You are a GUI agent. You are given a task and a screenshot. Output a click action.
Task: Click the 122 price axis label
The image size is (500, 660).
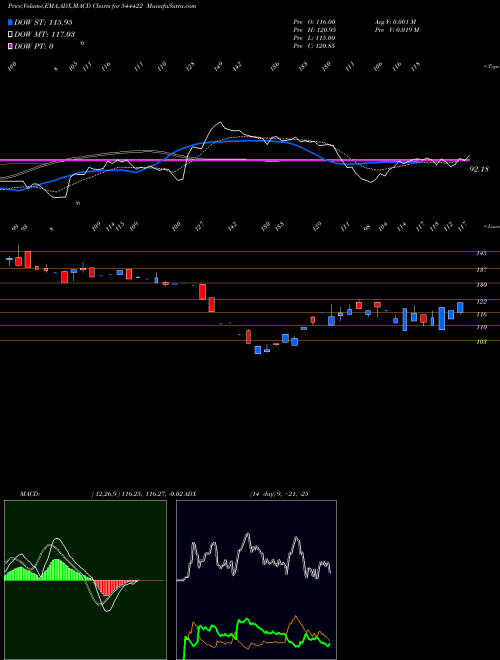pos(481,302)
